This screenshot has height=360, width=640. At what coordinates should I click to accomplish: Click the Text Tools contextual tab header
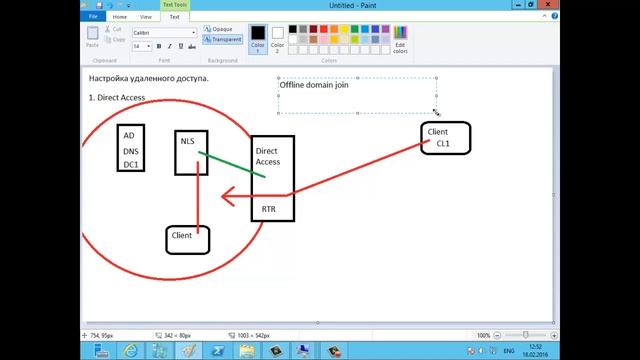[175, 5]
